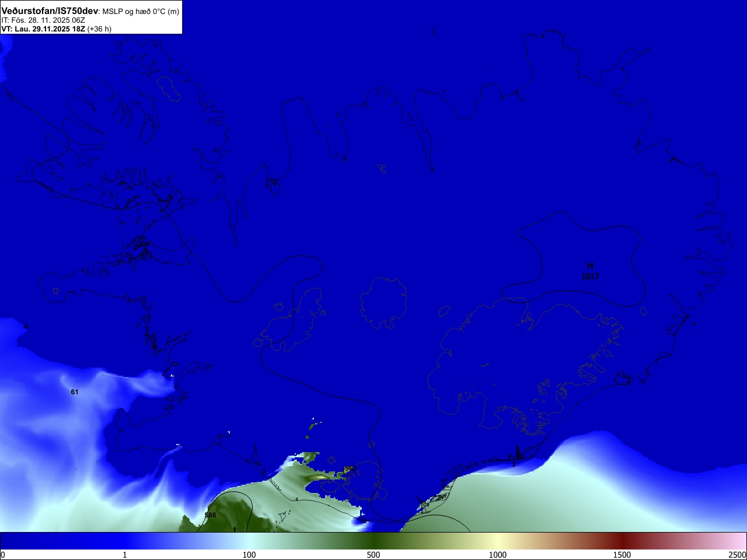747x560 pixels.
Task: Click the "1017" pressure value under H
Action: [590, 276]
